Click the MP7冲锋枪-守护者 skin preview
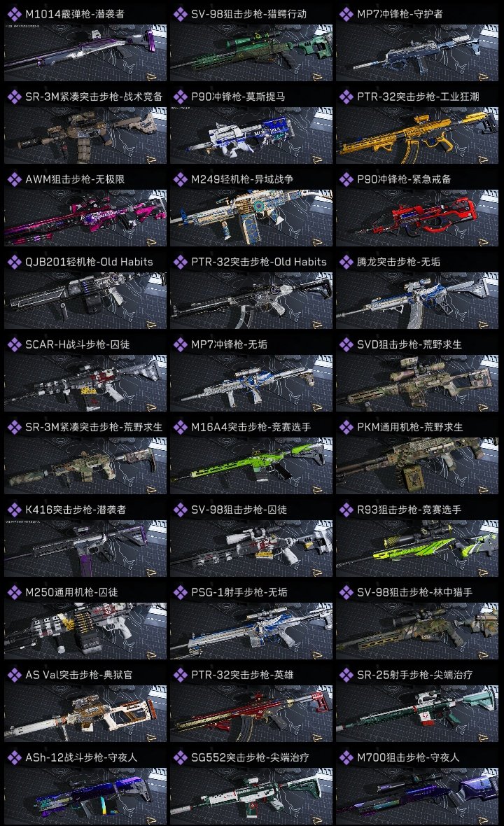This screenshot has height=826, width=504. [417, 52]
